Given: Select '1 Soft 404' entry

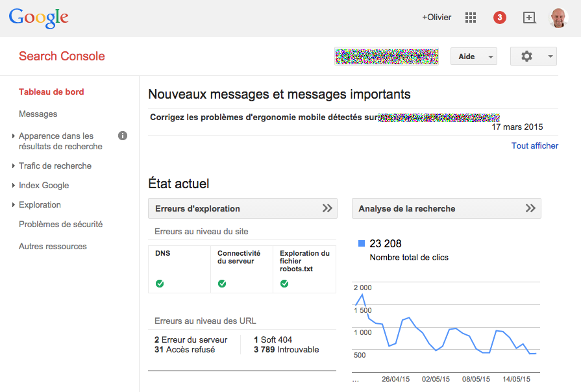Looking at the screenshot, I should click(x=273, y=340).
